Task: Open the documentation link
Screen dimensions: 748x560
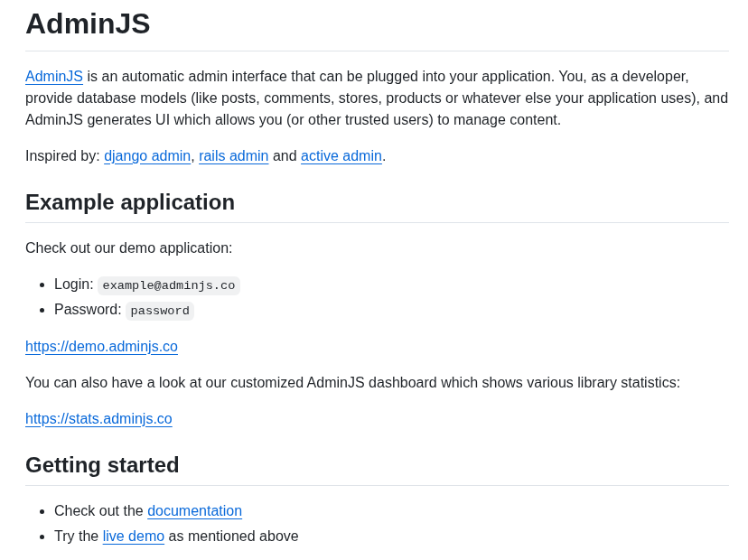Action: [x=194, y=511]
